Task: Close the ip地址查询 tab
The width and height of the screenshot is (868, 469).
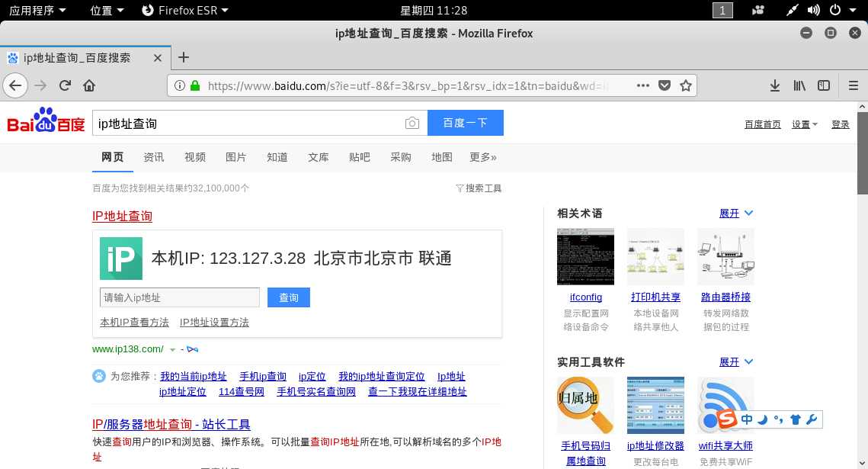Action: tap(158, 58)
